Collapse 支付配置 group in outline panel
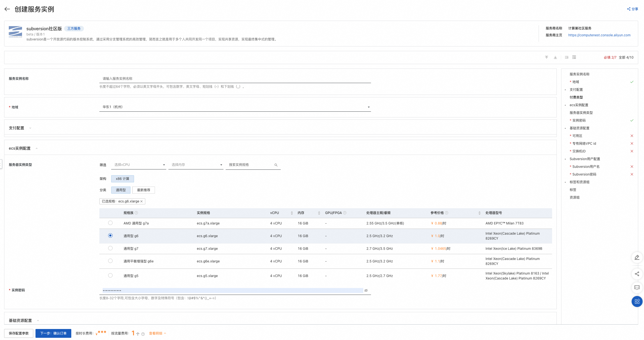644x340 pixels. coord(565,90)
